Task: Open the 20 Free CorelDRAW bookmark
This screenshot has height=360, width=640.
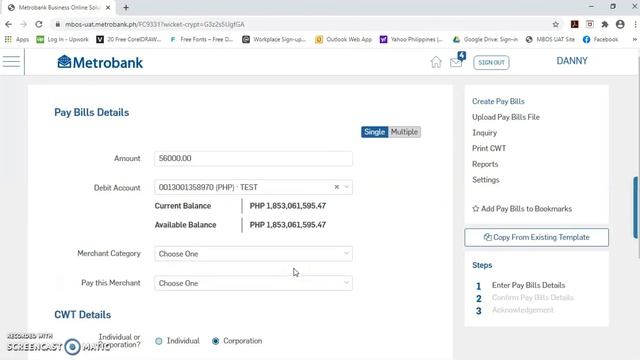Action: (x=129, y=39)
